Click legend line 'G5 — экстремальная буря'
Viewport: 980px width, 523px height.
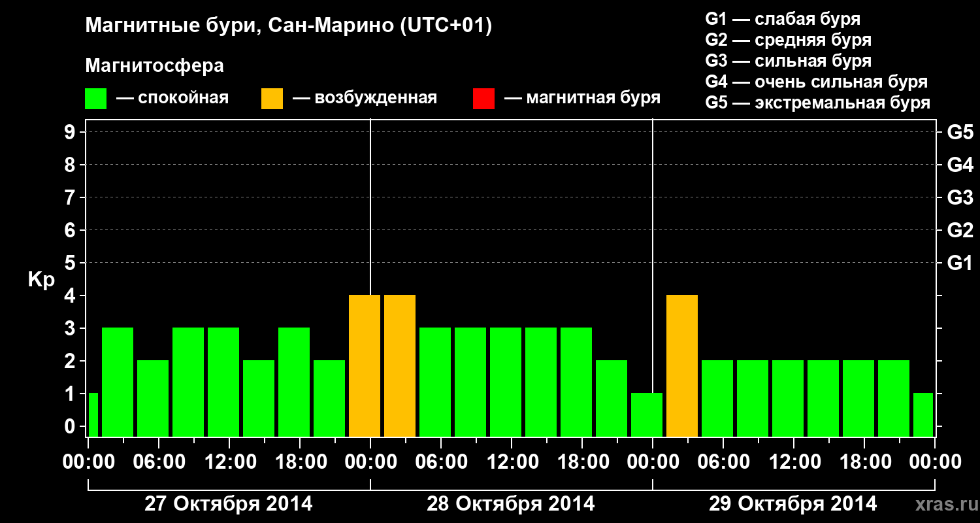(x=818, y=103)
